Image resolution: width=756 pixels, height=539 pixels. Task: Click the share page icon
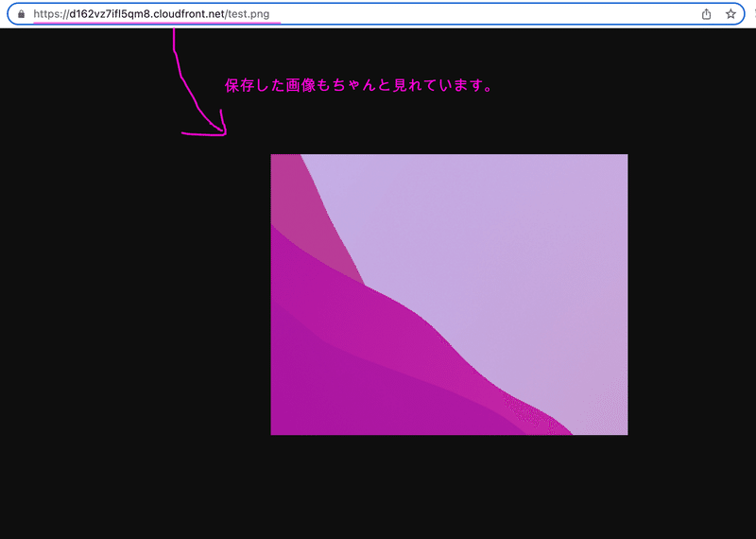[706, 14]
